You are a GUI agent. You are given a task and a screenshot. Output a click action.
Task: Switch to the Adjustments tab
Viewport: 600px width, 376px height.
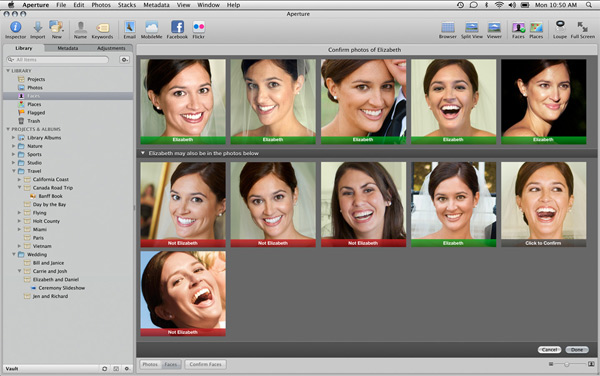tap(111, 48)
